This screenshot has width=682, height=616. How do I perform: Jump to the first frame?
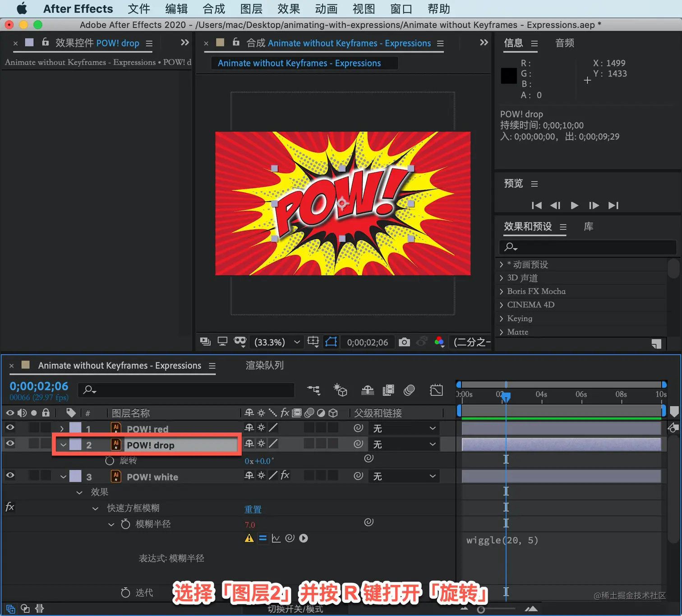536,205
